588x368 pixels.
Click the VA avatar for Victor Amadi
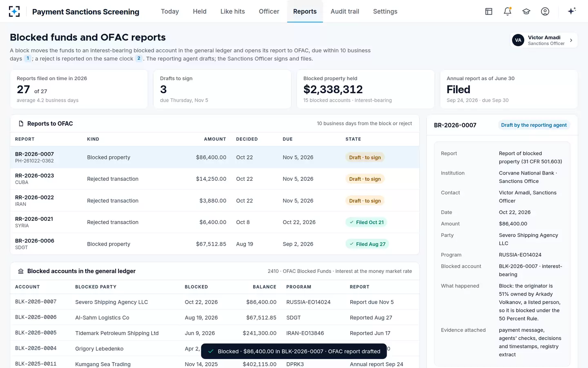click(518, 40)
